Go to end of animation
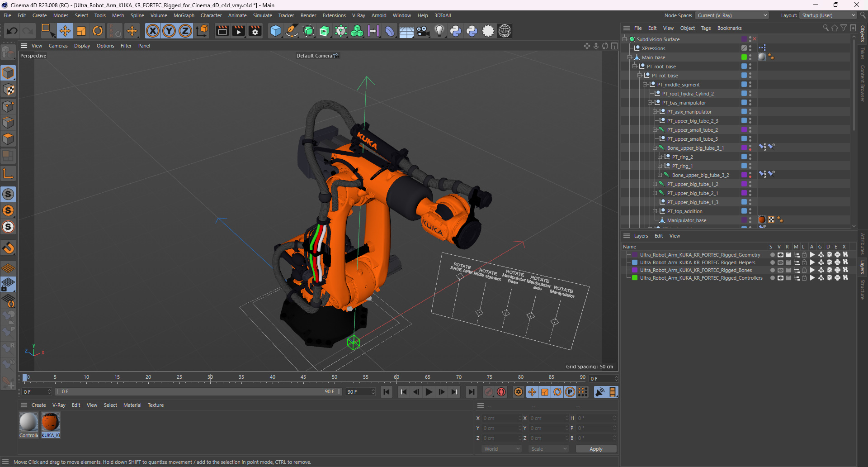The image size is (868, 467). pos(472,392)
